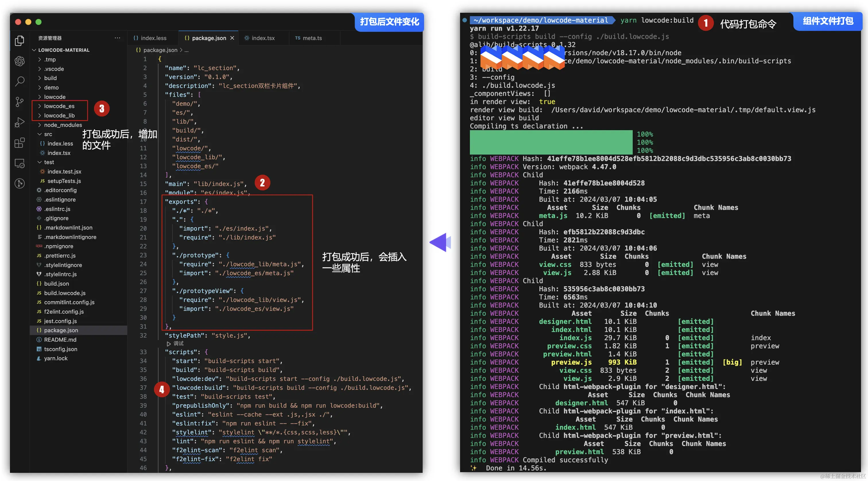Close the package.json editor tab

pyautogui.click(x=232, y=38)
